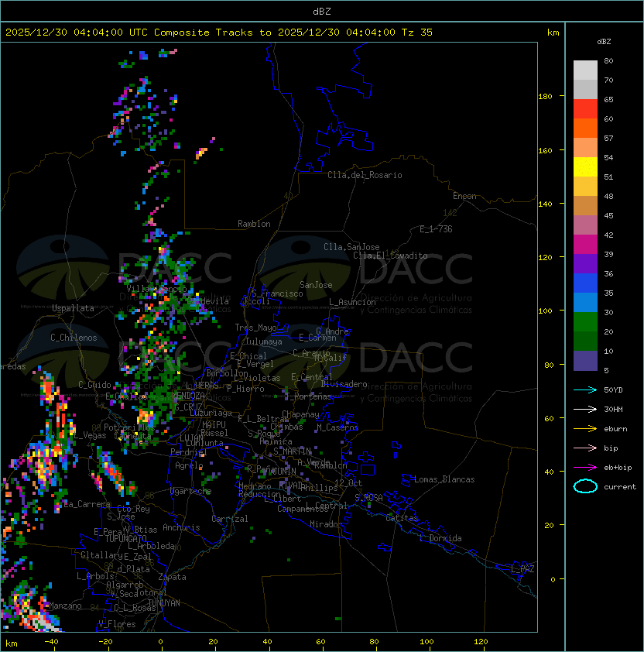Select the Ramblon label near map center-top

tap(254, 224)
